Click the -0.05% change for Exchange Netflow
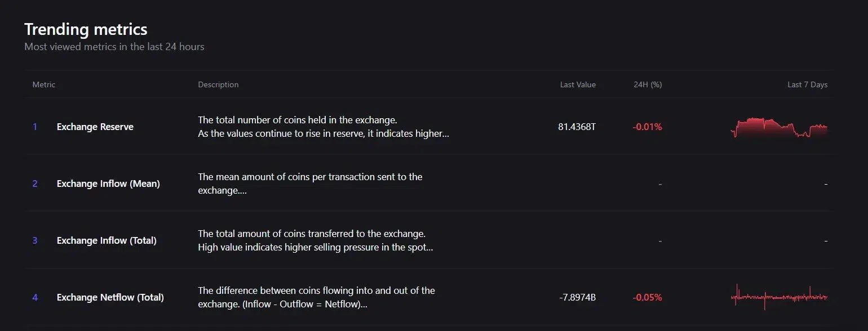 [x=646, y=297]
